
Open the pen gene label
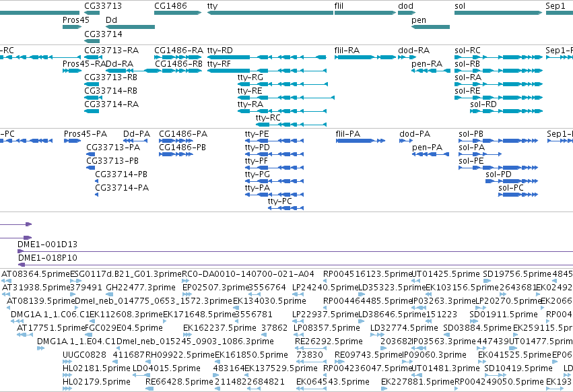tap(419, 20)
